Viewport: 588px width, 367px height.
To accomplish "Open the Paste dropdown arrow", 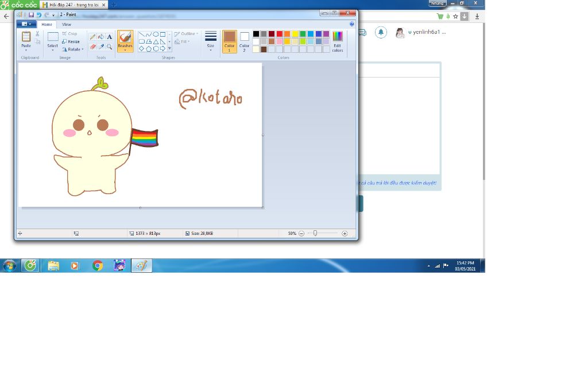I will (26, 50).
